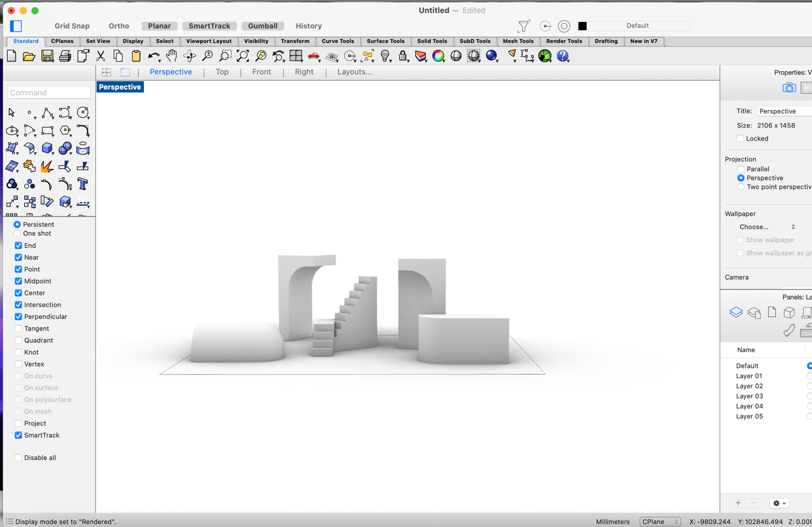This screenshot has height=527, width=812.
Task: Select the arrow Select Objects tool
Action: [11, 113]
